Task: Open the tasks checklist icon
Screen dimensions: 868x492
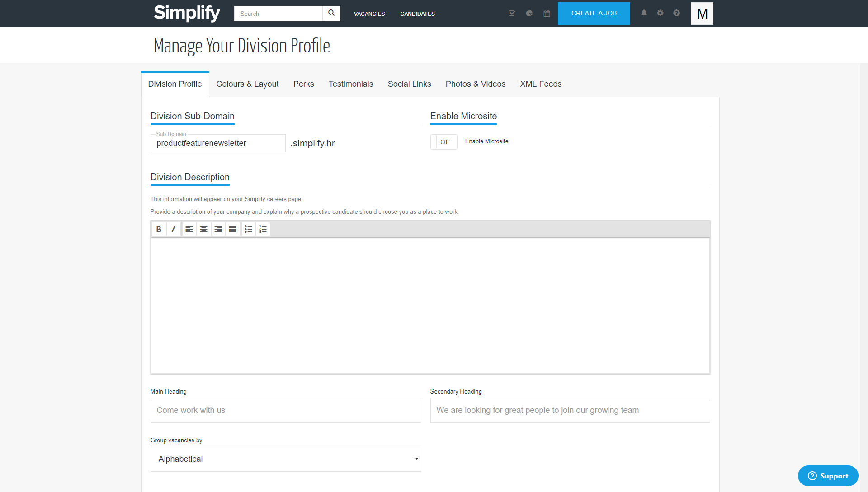Action: point(512,13)
